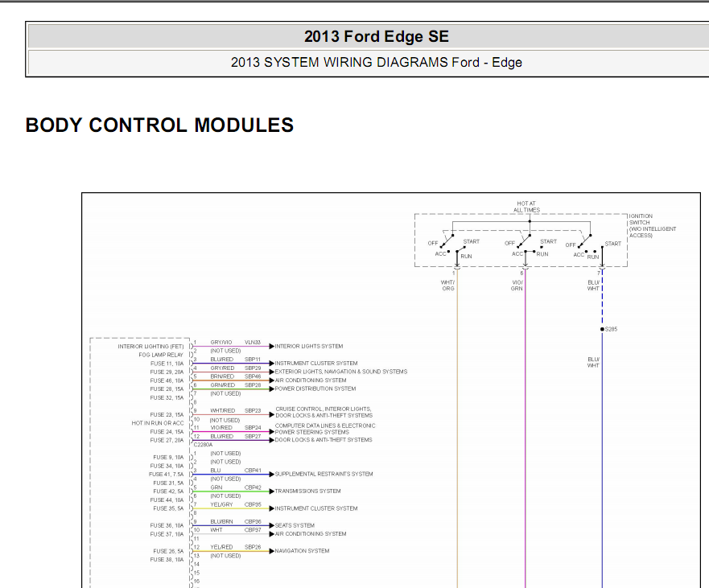The image size is (709, 588).
Task: Click the 'FUSE 28, 15A' label
Action: [x=167, y=389]
